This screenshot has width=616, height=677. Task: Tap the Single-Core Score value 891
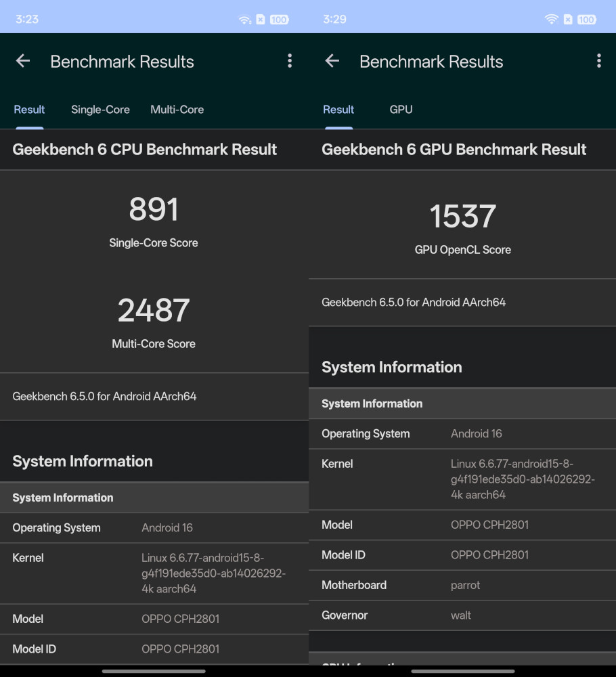point(154,210)
